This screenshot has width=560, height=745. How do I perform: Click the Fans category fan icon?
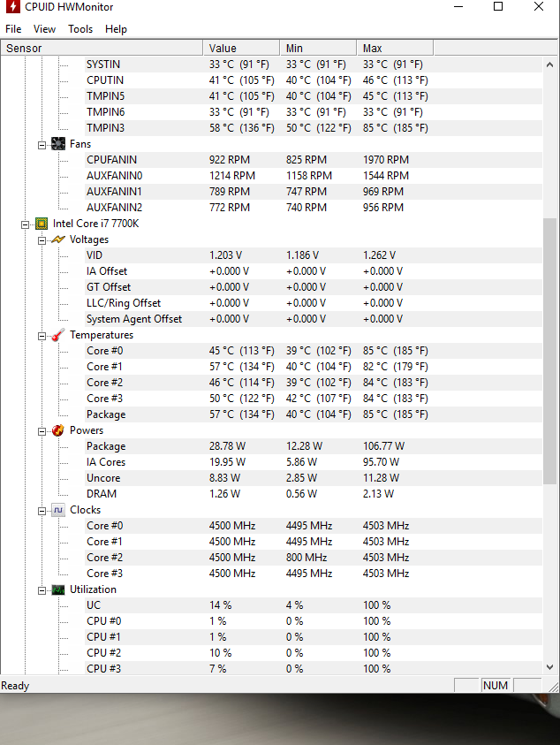pyautogui.click(x=58, y=144)
